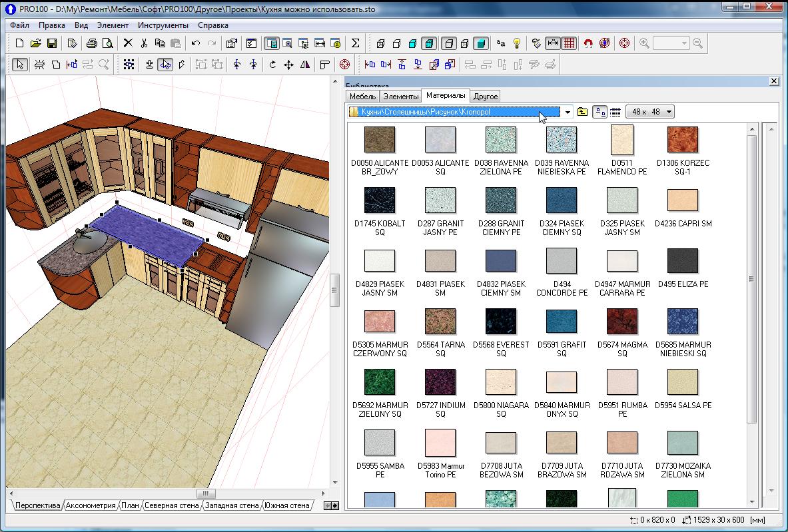
Task: Toggle the lightbulb lighting effect
Action: pos(516,44)
